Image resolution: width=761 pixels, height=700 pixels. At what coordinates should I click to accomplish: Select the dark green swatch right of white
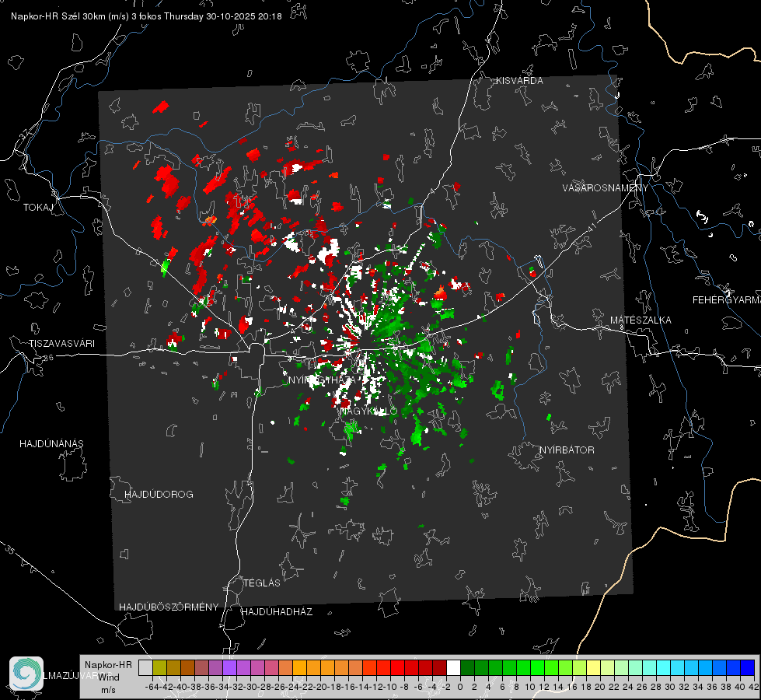click(x=467, y=667)
